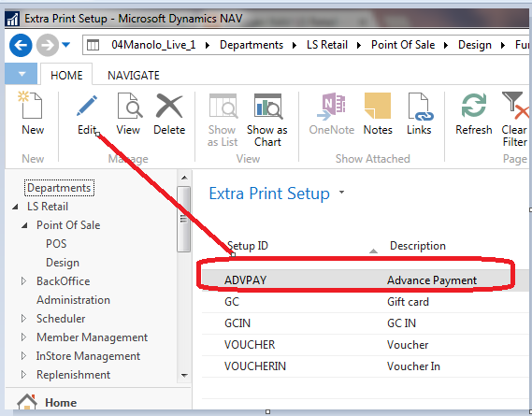The image size is (532, 416).
Task: Go back with the blue arrow
Action: click(x=21, y=45)
